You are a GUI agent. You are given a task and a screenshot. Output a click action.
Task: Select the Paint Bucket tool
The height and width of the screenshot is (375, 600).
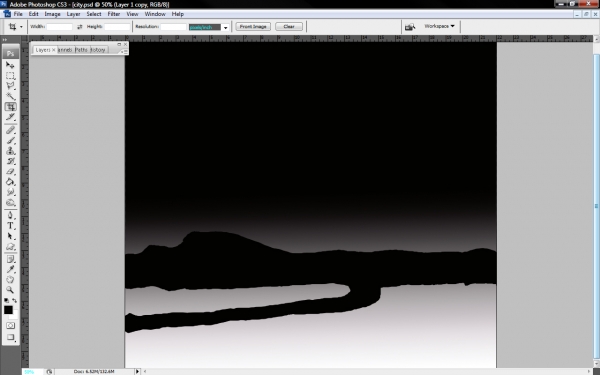[10, 182]
